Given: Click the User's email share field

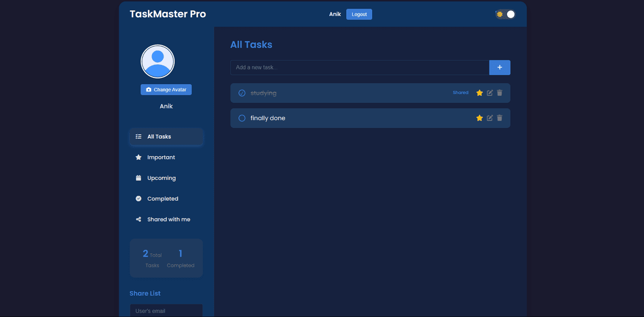Looking at the screenshot, I should [x=166, y=310].
